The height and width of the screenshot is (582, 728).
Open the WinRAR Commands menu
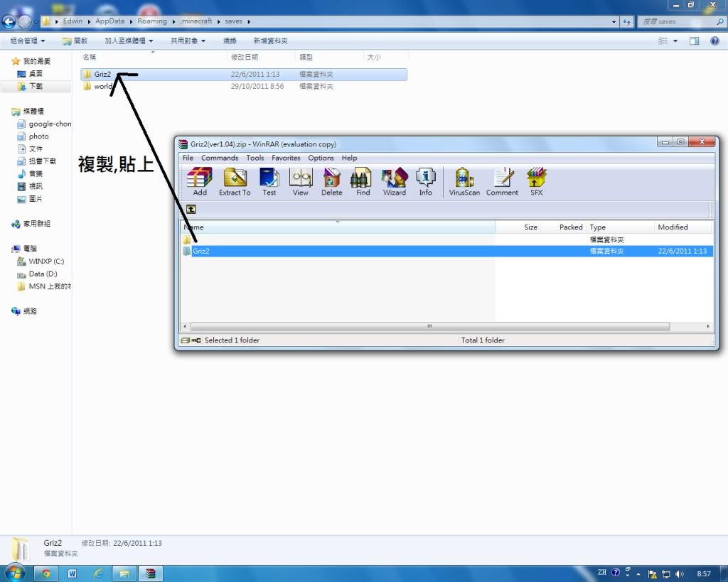[x=220, y=158]
